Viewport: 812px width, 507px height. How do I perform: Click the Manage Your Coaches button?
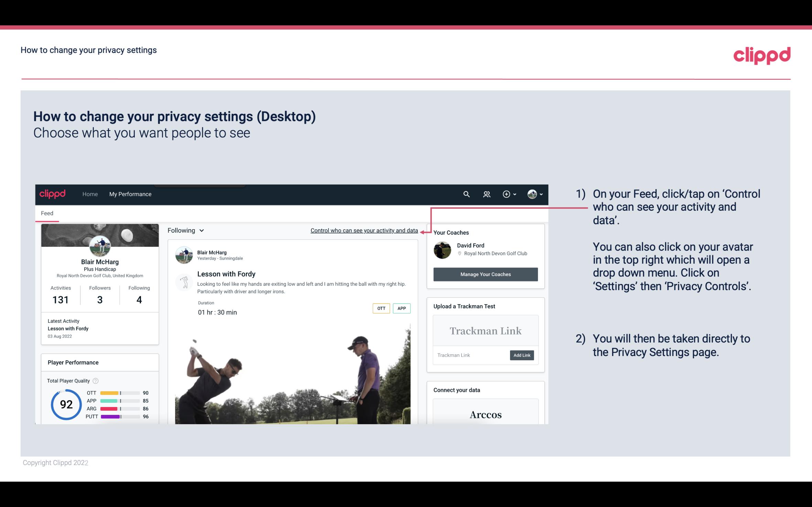[485, 274]
